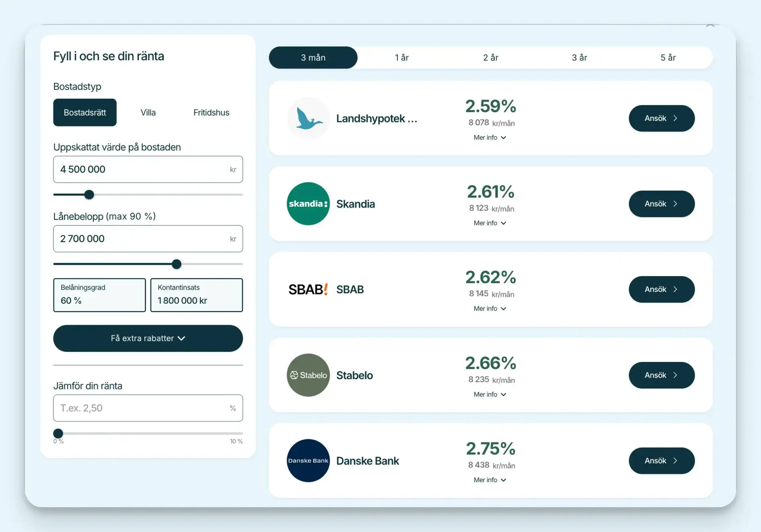Click the Landshypotek … lender name

pos(377,118)
